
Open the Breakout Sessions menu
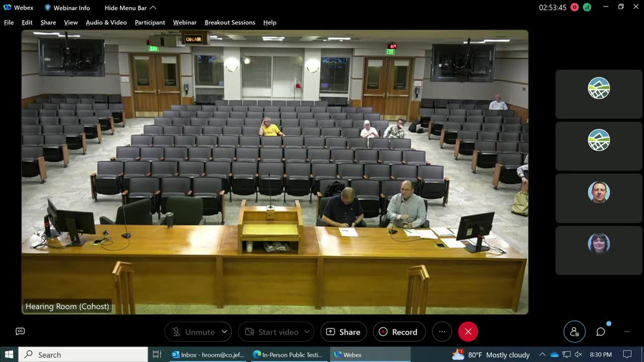[230, 22]
